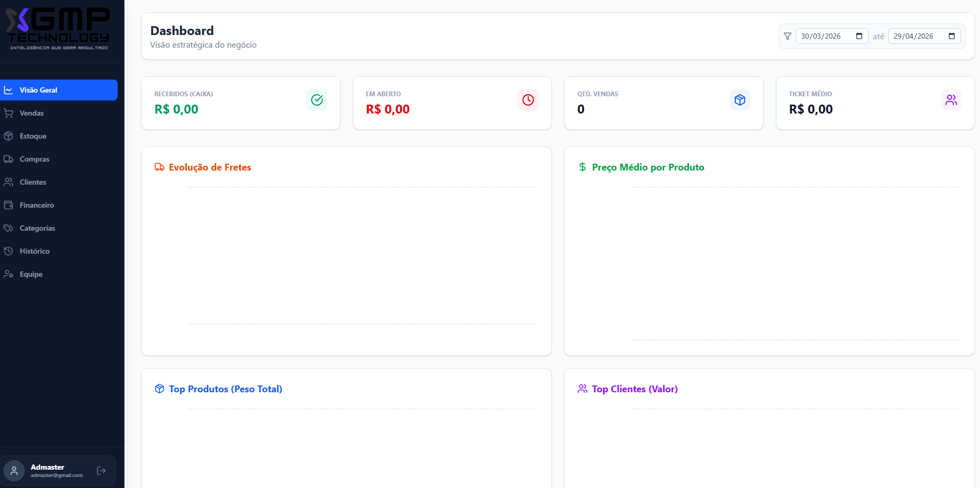
Task: Click the purple users icon on Ticket Médio
Action: pos(951,100)
